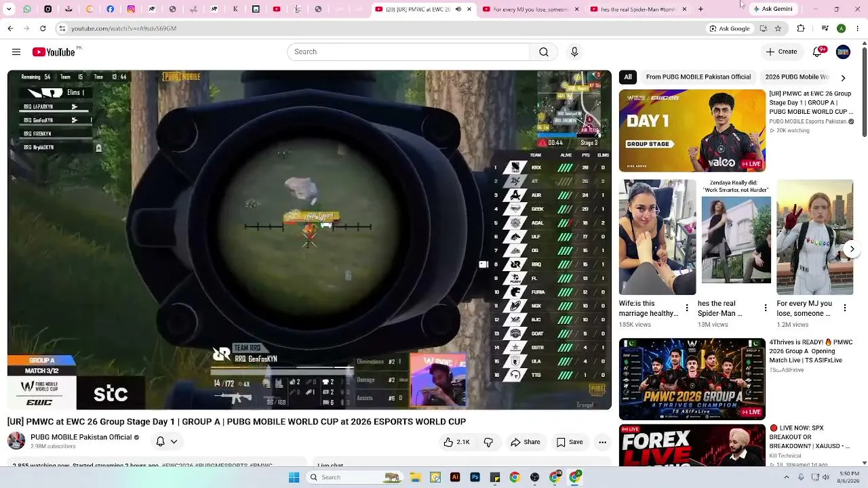Click the Create button
The height and width of the screenshot is (488, 868).
point(781,52)
